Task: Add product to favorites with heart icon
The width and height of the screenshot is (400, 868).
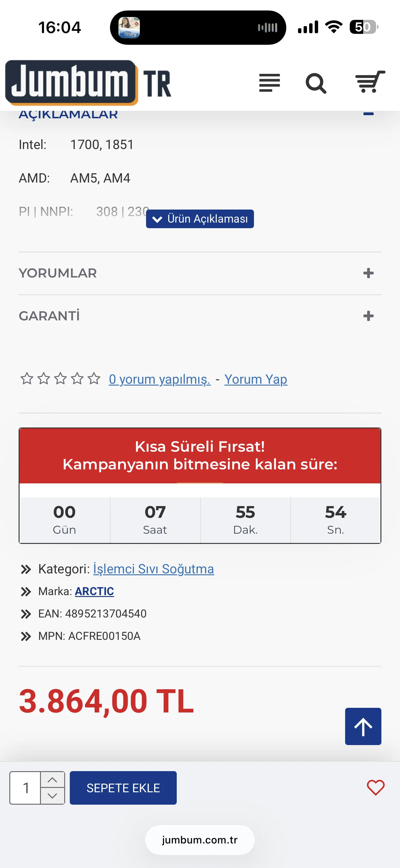Action: click(x=376, y=788)
